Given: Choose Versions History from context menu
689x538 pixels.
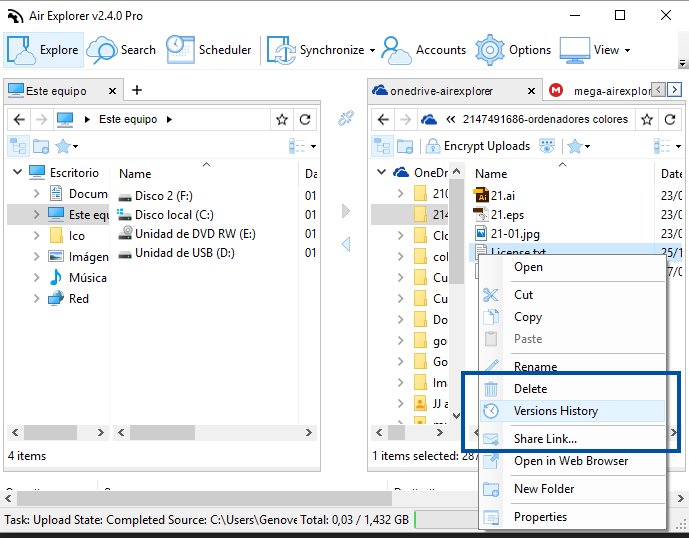Looking at the screenshot, I should pos(572,411).
